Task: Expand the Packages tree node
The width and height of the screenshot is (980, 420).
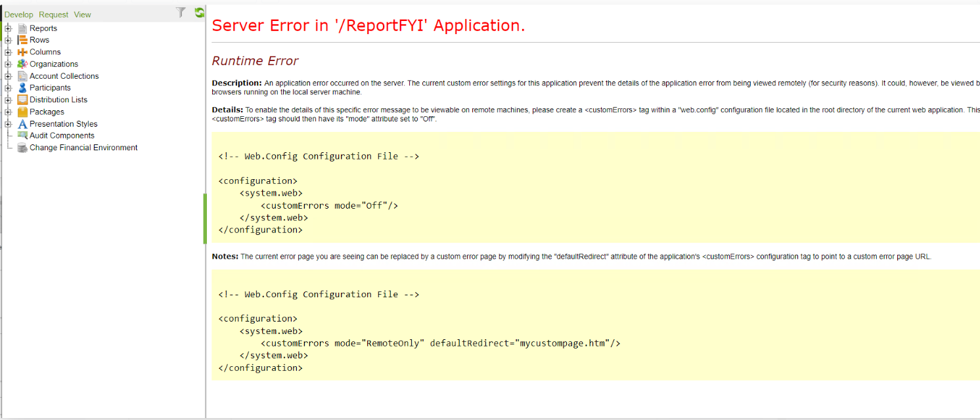Action: click(x=9, y=112)
